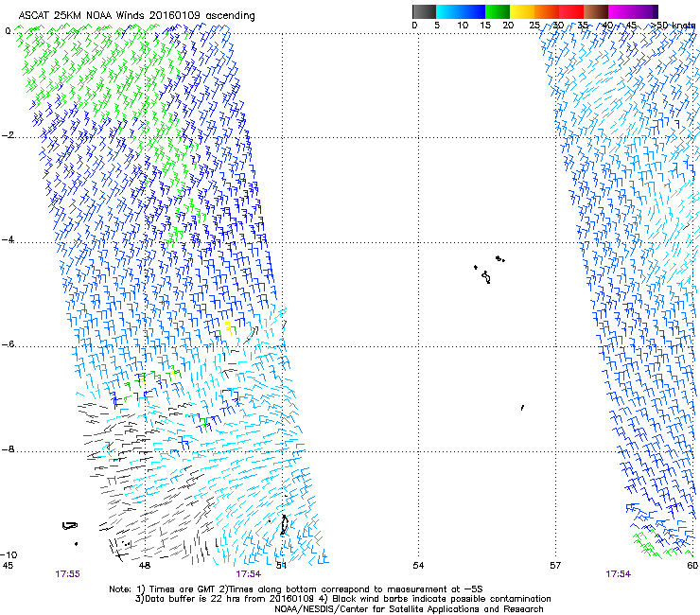The image size is (700, 615).
Task: Click the orange 25-30 knots color bar segment
Action: click(x=547, y=11)
